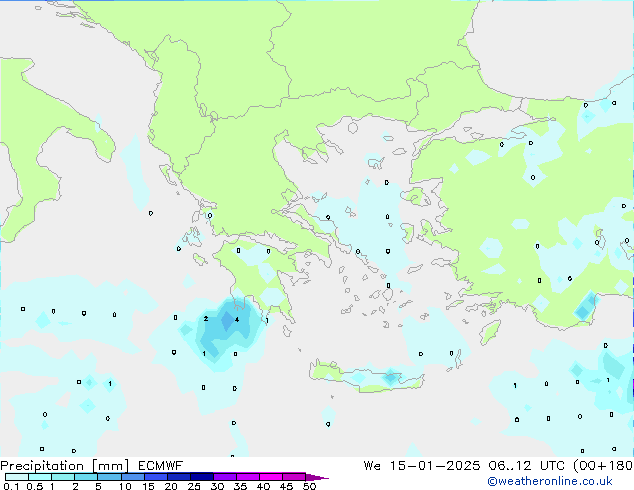Choose the 20–25 mm dark blue swatch
The image size is (634, 490).
click(179, 477)
